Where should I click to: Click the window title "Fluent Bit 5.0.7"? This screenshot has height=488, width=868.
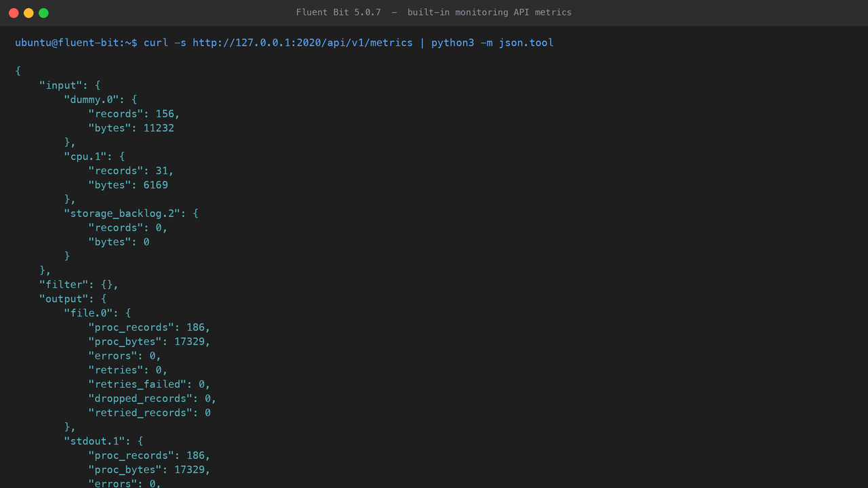[338, 12]
